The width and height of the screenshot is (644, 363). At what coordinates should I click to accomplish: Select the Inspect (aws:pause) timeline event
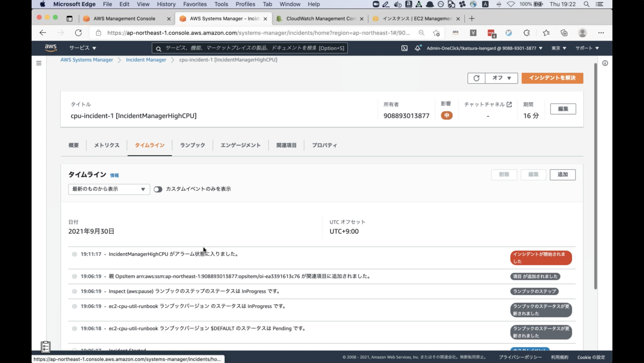pos(74,291)
